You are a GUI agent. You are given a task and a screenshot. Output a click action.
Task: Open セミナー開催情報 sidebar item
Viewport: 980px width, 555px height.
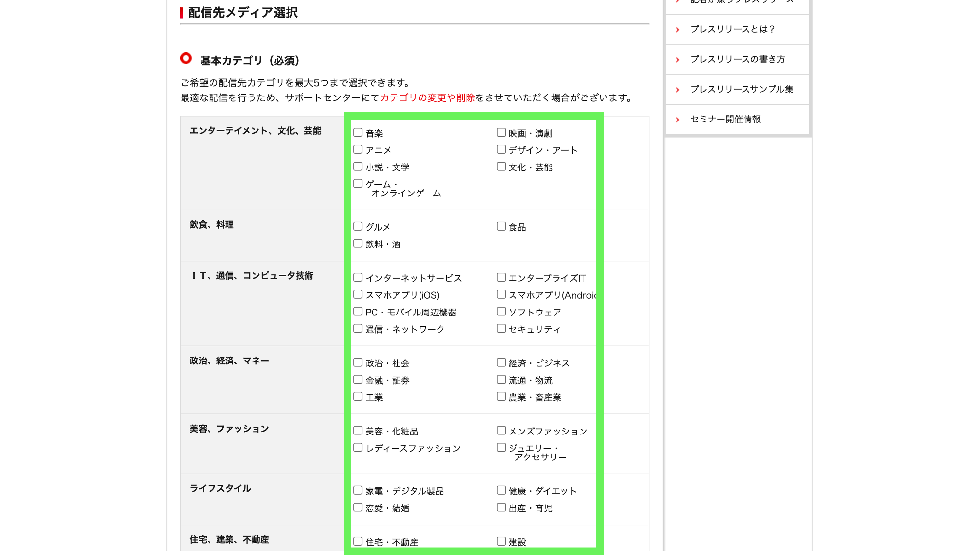coord(725,120)
